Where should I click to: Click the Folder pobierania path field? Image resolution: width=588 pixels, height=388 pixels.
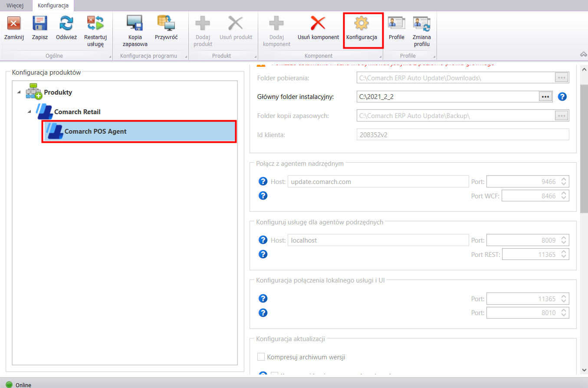[456, 78]
